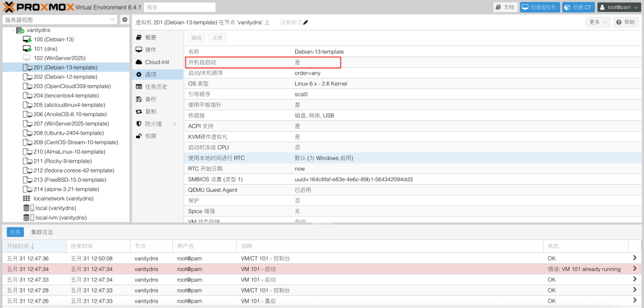644x308 pixels.
Task: Click the retweet icon on 复制
Action: [139, 111]
